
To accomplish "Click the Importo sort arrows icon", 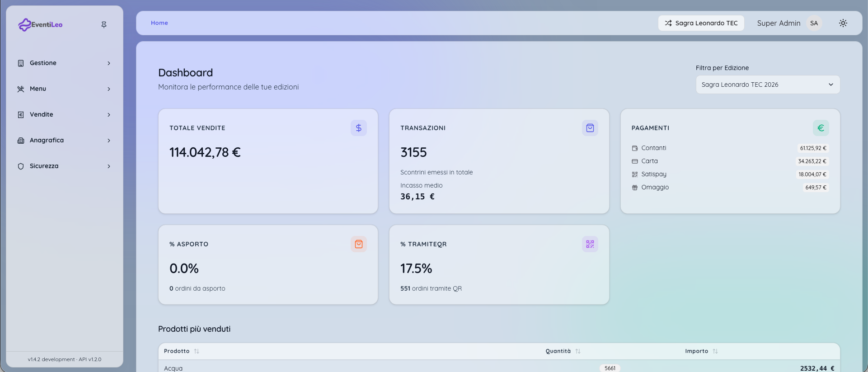I will (715, 351).
